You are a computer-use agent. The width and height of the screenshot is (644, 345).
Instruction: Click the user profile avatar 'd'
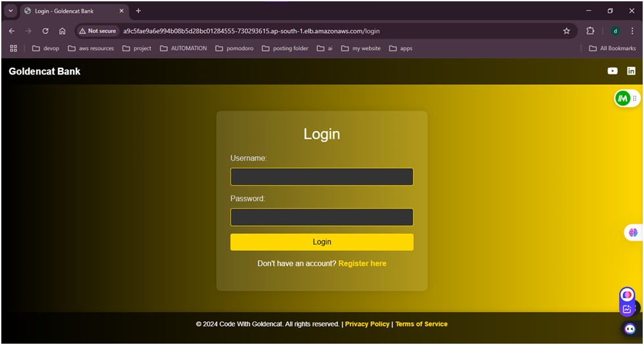615,31
